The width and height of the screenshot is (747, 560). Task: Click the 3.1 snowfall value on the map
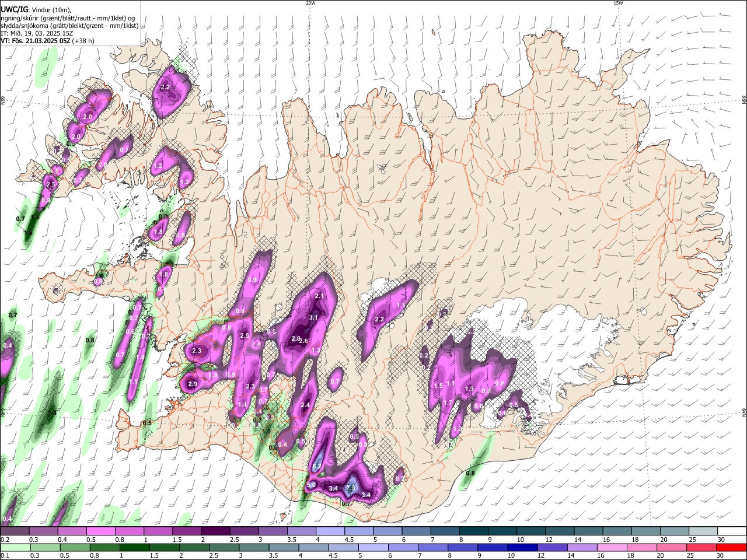coord(313,318)
